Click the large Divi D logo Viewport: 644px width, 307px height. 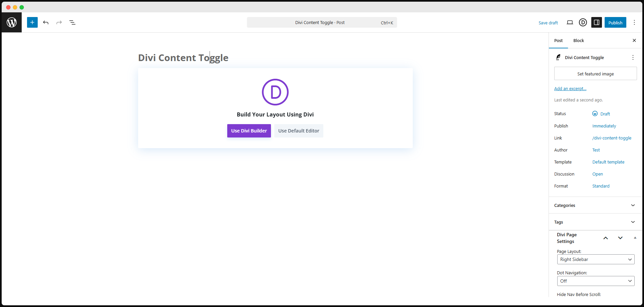coord(275,92)
